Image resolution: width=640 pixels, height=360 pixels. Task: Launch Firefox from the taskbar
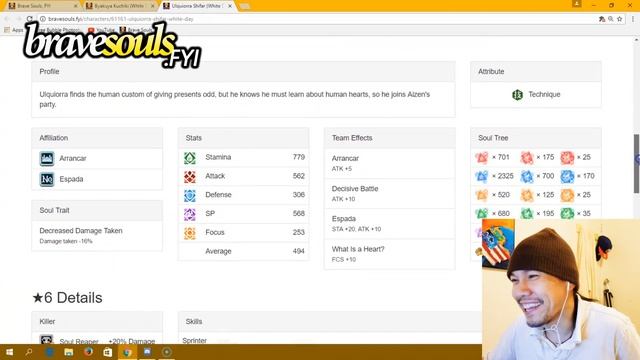(x=88, y=352)
